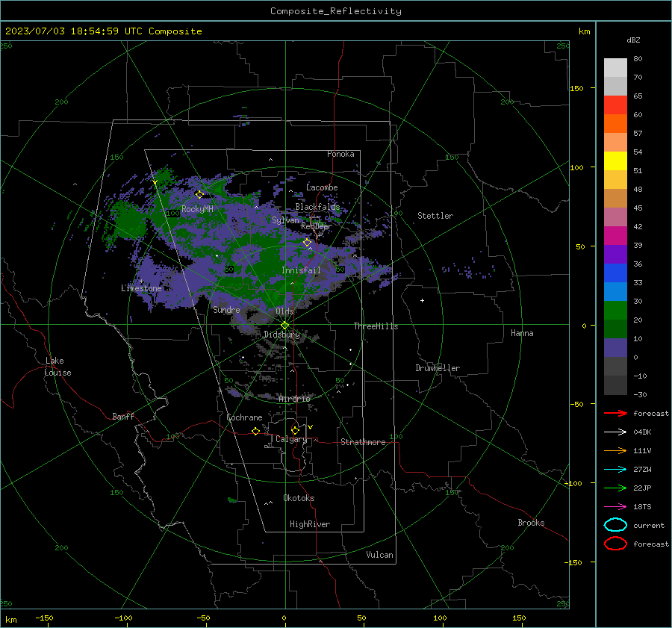Select the magenta 42 dBZ color swatch
672x628 pixels.
(x=615, y=236)
